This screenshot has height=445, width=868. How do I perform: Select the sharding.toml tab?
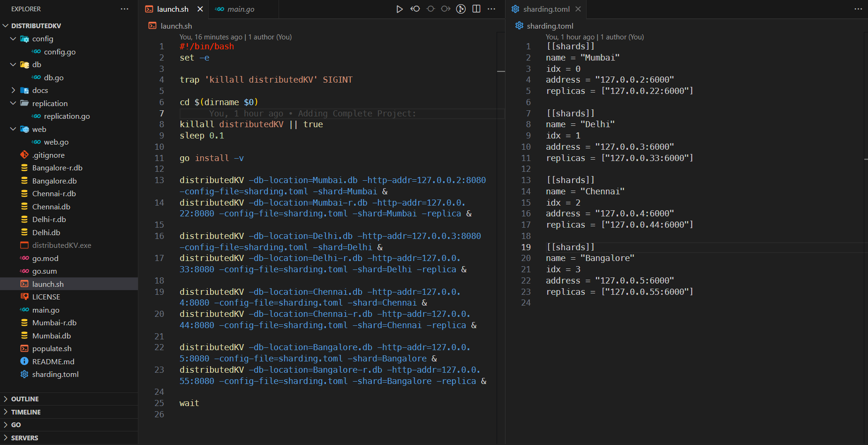546,9
